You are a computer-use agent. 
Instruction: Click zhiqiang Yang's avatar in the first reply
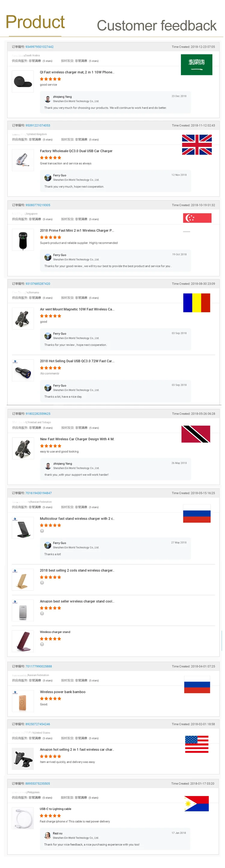click(x=48, y=99)
